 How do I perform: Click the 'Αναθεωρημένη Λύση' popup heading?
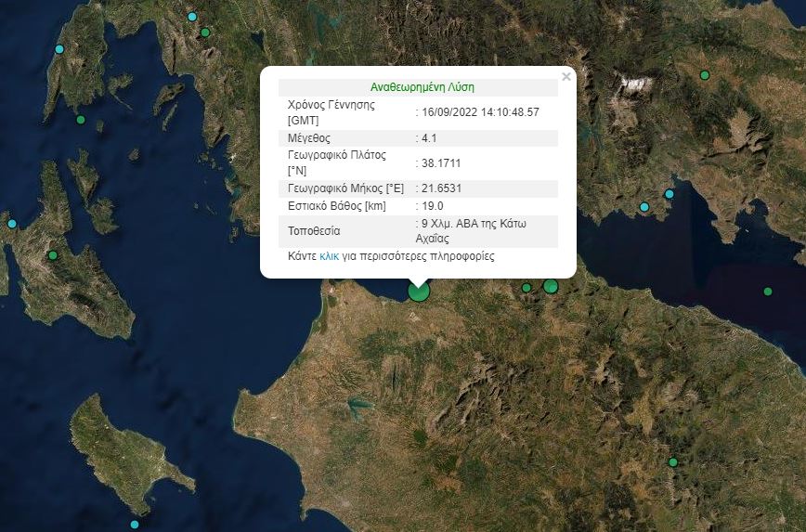(x=422, y=87)
